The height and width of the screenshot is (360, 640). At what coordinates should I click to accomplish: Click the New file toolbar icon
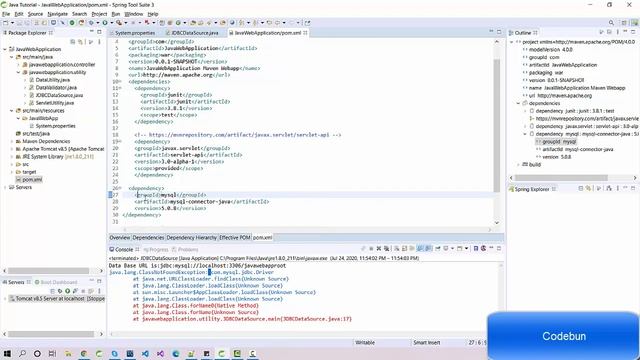pyautogui.click(x=5, y=23)
